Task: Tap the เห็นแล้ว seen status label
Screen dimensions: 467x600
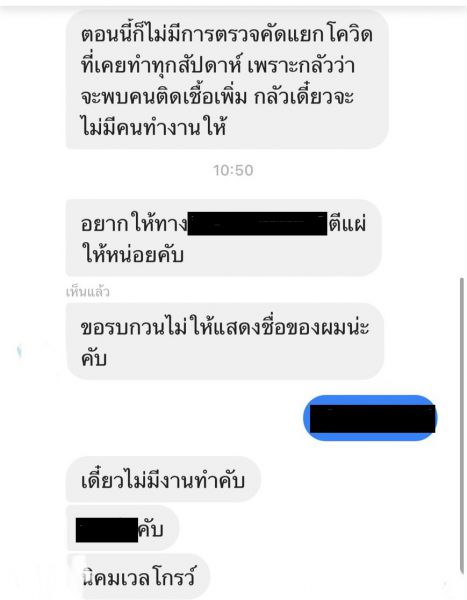Action: click(x=88, y=292)
